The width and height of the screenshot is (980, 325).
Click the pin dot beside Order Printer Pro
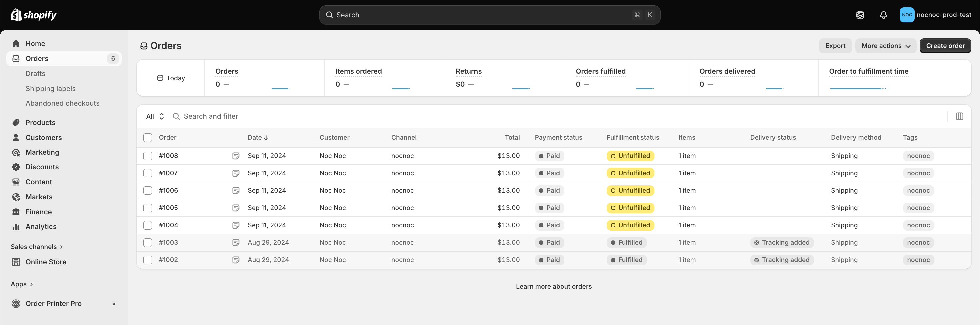click(114, 304)
